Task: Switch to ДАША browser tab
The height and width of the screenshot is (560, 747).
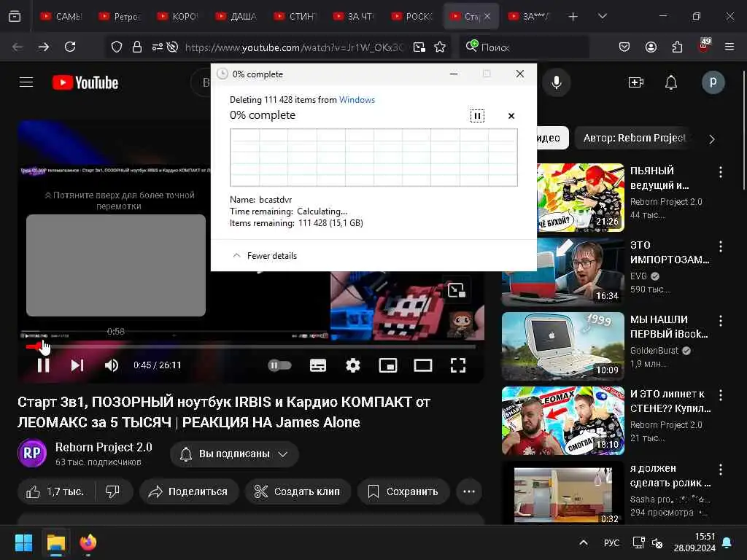Action: (x=237, y=16)
